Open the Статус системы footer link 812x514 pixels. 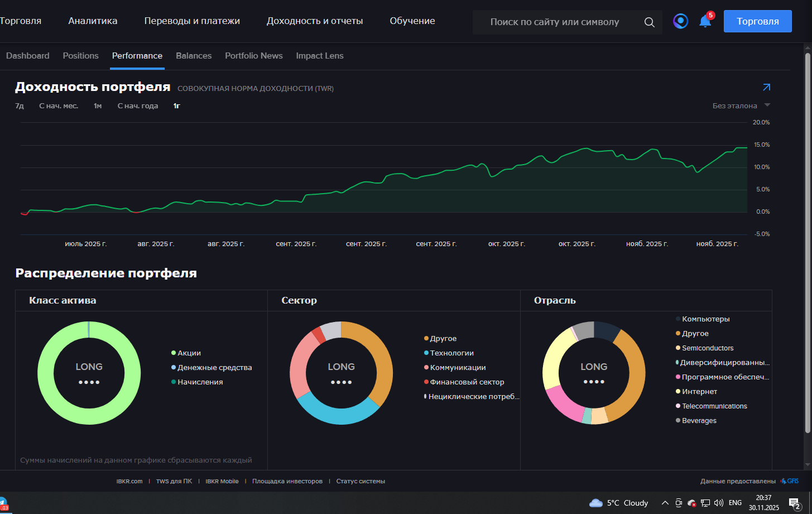[x=361, y=481]
